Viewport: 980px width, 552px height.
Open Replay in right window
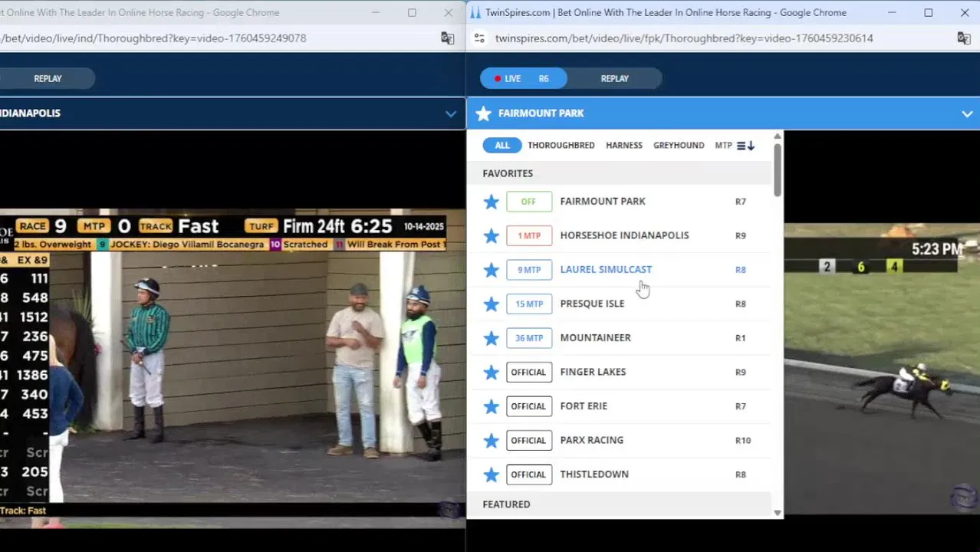click(615, 78)
